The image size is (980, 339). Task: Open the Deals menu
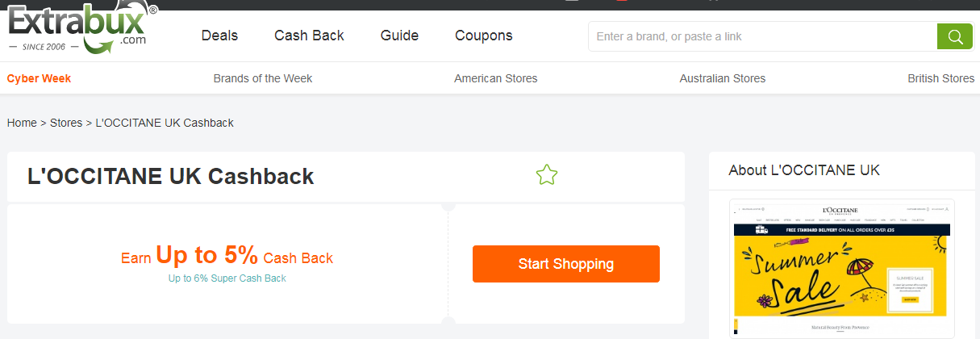tap(219, 36)
